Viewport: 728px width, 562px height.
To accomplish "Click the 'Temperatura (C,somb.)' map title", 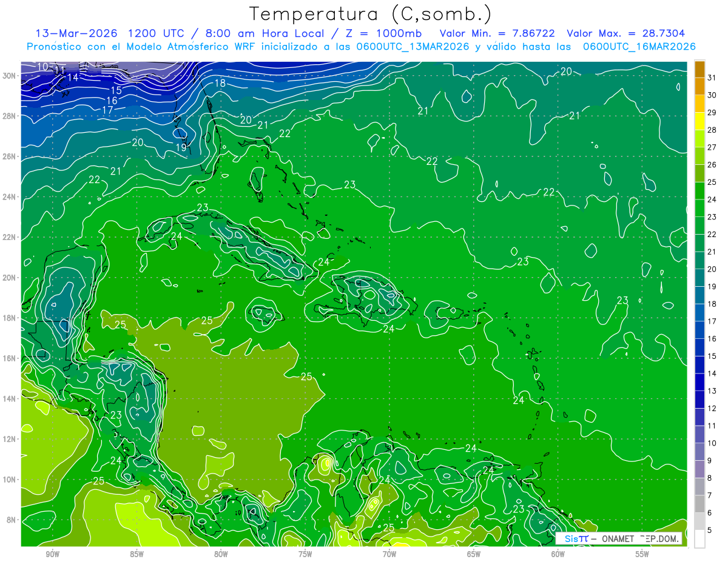I will [x=370, y=15].
